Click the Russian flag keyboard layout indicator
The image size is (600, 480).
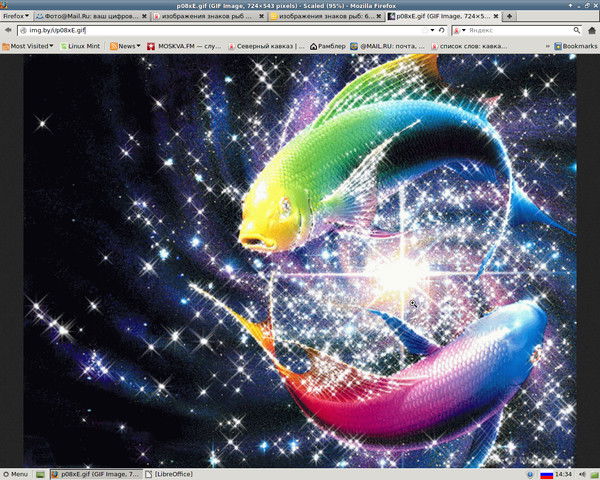[x=547, y=474]
